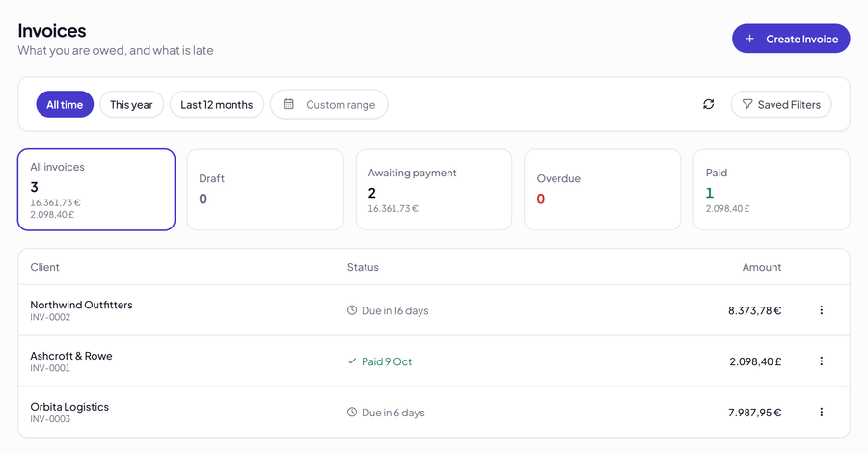Open the Orbita Logistics invoice
This screenshot has width=868, height=454.
[x=434, y=412]
